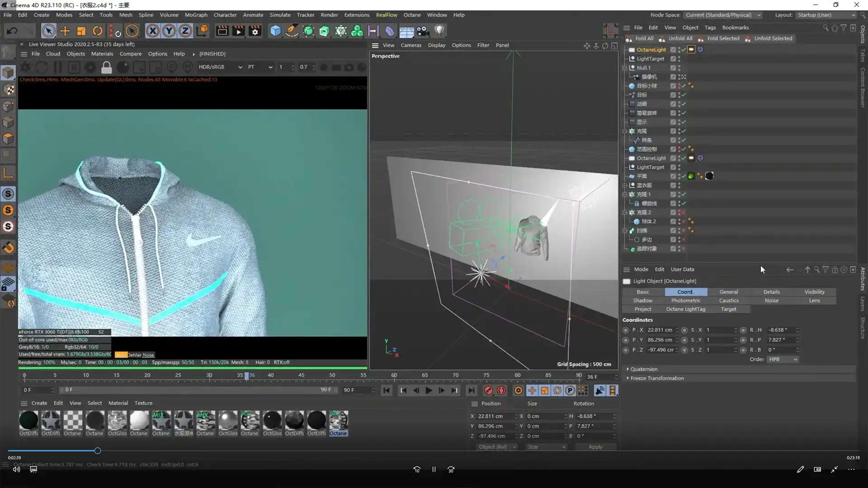Click the Render to Picture Viewer icon

238,31
